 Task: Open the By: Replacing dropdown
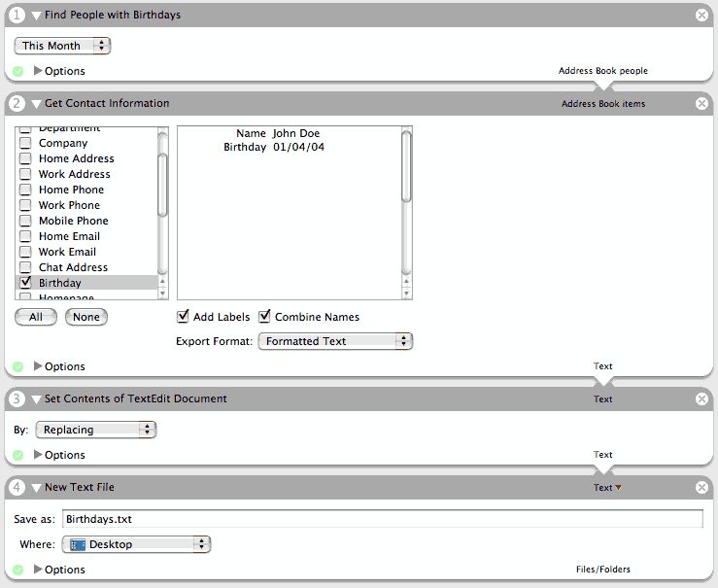click(x=96, y=430)
